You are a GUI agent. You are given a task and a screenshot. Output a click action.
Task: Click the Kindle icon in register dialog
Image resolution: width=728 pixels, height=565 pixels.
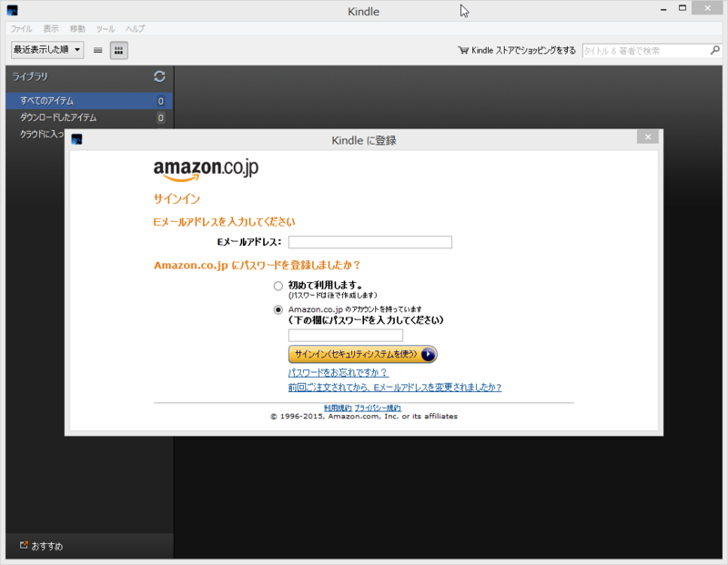coord(77,139)
